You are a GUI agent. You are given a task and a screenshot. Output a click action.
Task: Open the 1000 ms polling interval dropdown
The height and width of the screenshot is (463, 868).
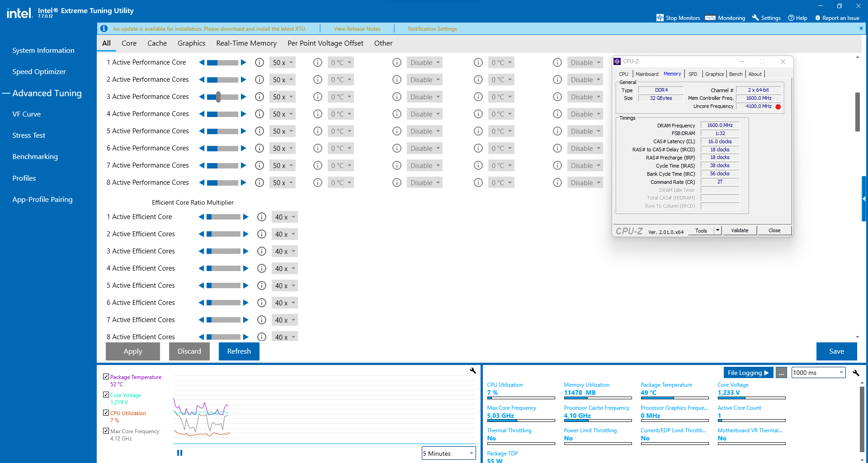click(x=819, y=373)
